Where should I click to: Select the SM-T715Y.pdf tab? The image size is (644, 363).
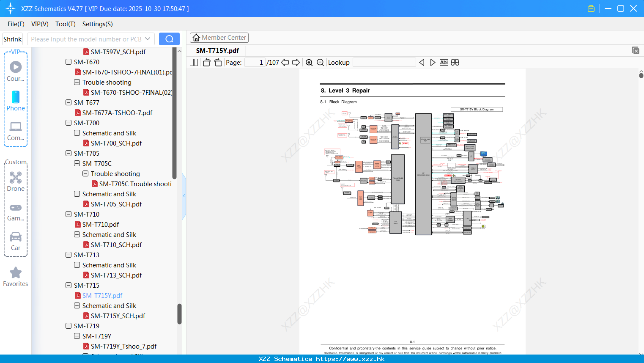coord(217,50)
